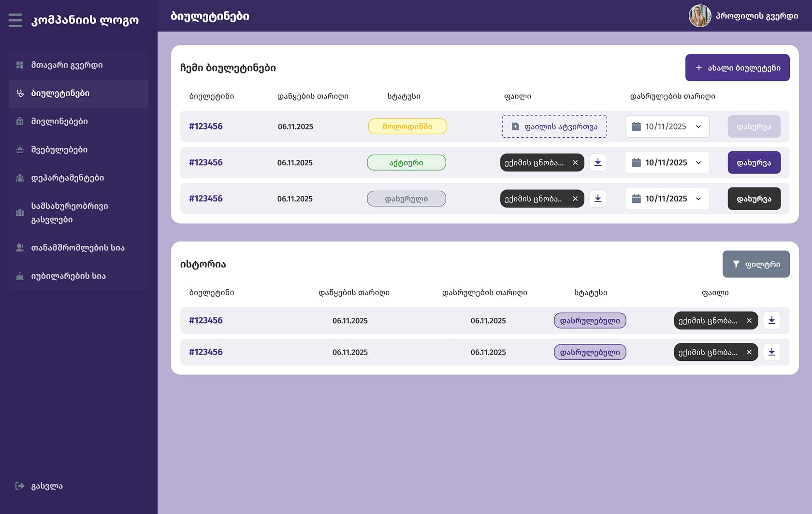Remove the attached ექიმის ცნობა file from active row

tap(575, 162)
